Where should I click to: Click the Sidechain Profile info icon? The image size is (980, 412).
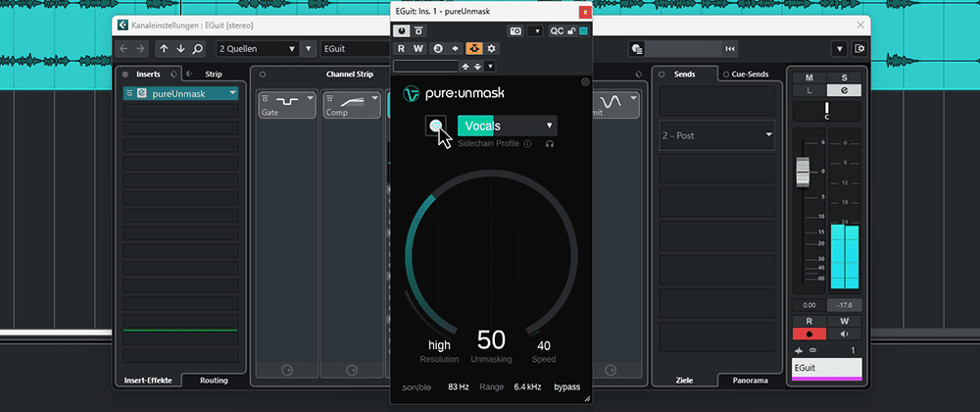point(527,144)
